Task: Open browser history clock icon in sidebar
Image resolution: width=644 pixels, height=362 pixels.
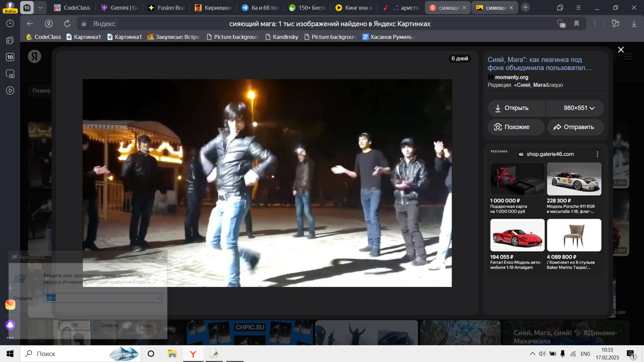Action: point(10,24)
